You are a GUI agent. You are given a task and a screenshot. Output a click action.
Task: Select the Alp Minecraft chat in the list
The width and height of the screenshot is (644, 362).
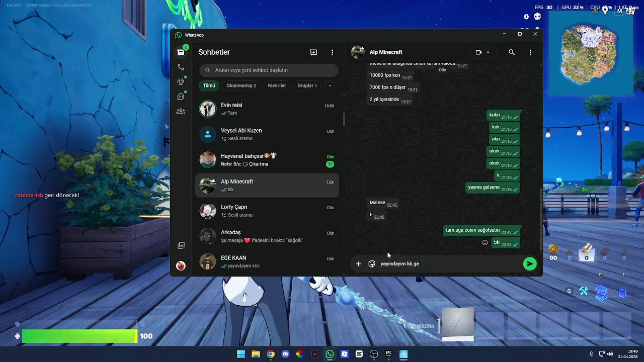[267, 186]
